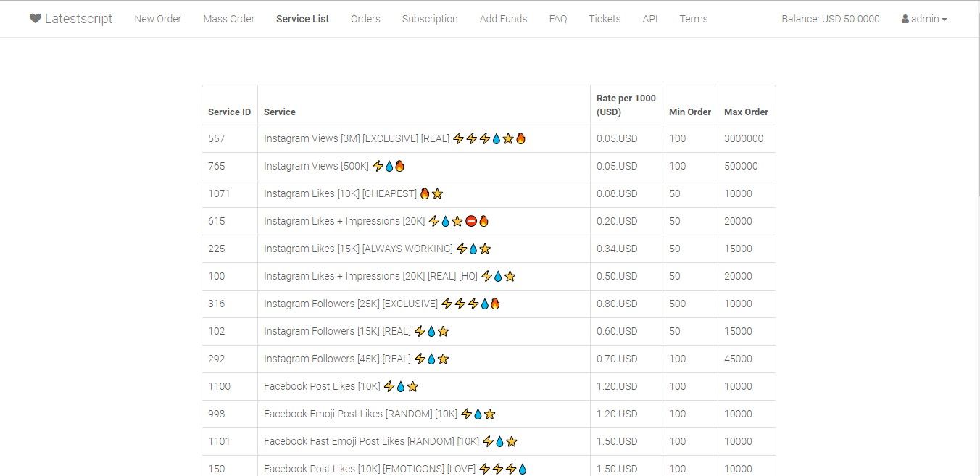The height and width of the screenshot is (476, 980).
Task: Select service ID 292 cell
Action: point(230,359)
